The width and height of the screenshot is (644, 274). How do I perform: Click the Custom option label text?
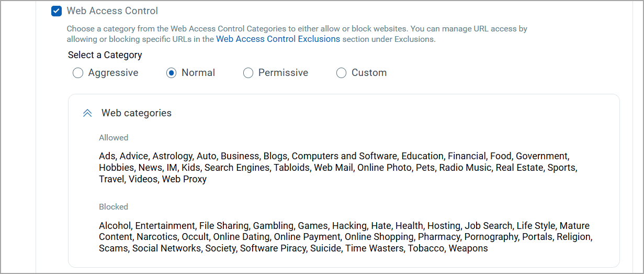(x=369, y=73)
